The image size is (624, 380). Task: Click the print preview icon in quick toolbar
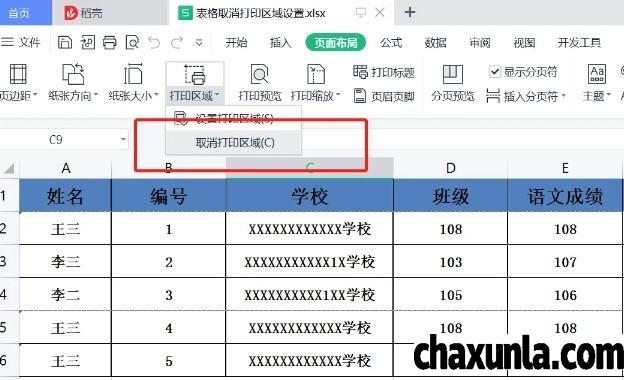(132, 42)
